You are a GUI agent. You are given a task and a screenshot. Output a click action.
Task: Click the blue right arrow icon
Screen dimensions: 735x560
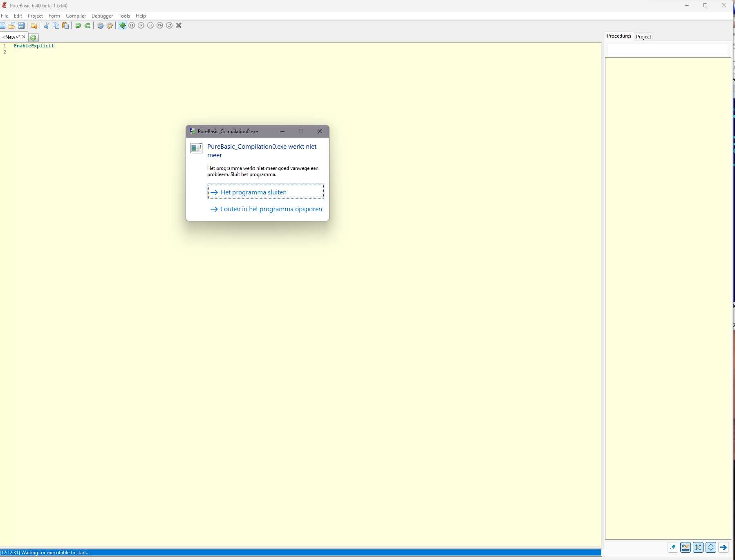(x=724, y=547)
